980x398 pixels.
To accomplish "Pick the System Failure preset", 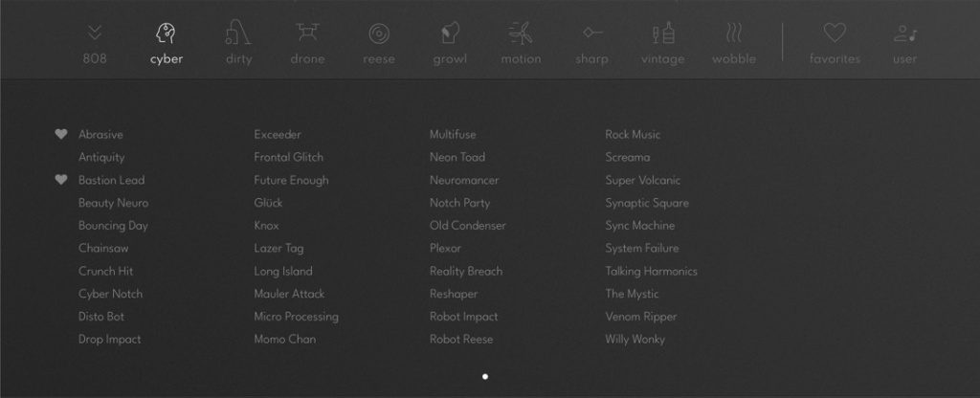I will (x=642, y=248).
